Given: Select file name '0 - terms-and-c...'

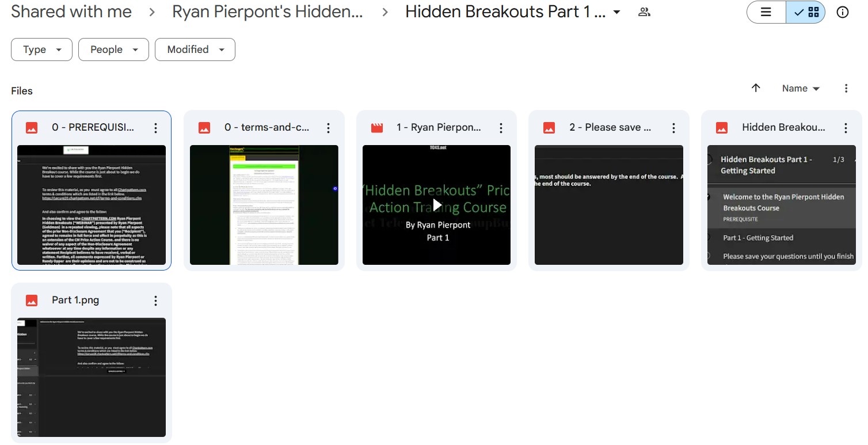Looking at the screenshot, I should pyautogui.click(x=267, y=128).
